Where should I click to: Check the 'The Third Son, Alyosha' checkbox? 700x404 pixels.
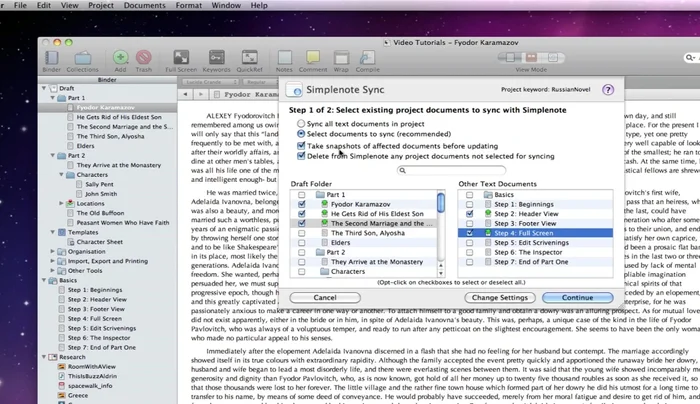coord(302,231)
